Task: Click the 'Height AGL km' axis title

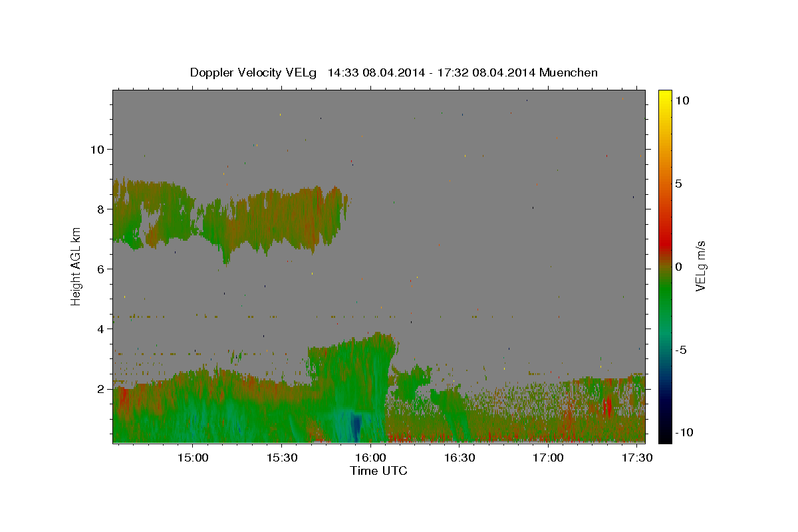Action: pyautogui.click(x=76, y=267)
